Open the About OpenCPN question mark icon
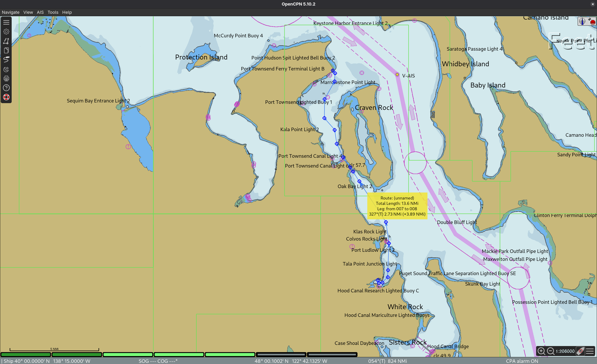Screen dimensions: 597x364 [x=6, y=88]
